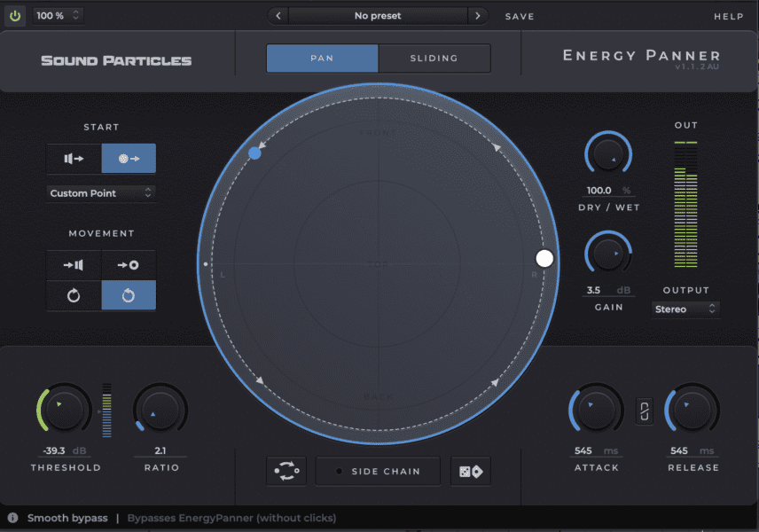Click the Ratio knob
This screenshot has height=532, width=759.
pos(160,410)
